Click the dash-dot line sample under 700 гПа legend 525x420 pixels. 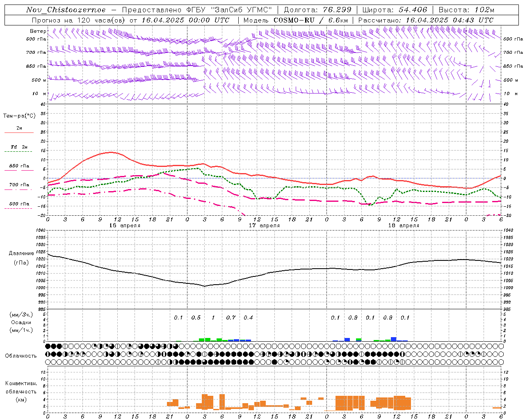coord(18,189)
